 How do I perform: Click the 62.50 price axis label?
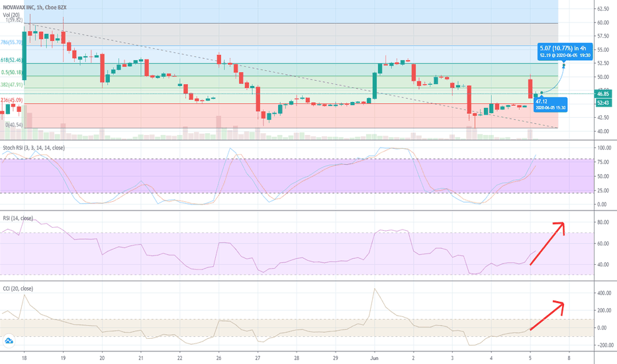[x=603, y=9]
